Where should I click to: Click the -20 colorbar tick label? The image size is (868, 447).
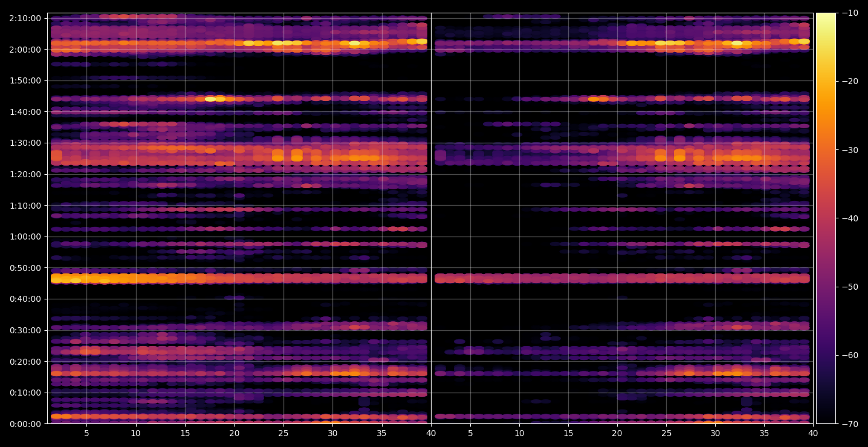coord(850,82)
